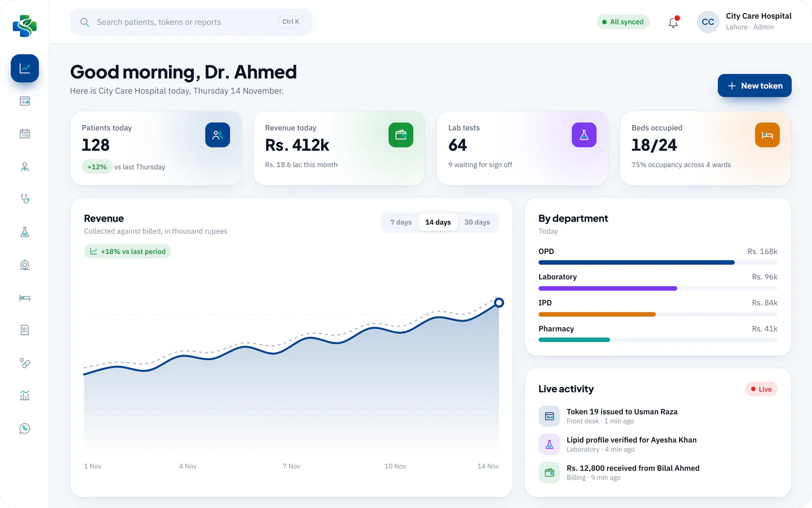Click 9 waiting for sign off text
812x508 pixels.
point(480,165)
